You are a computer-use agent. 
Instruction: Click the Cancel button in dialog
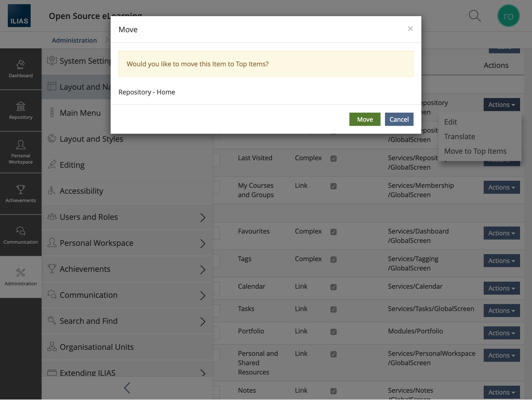pos(399,119)
